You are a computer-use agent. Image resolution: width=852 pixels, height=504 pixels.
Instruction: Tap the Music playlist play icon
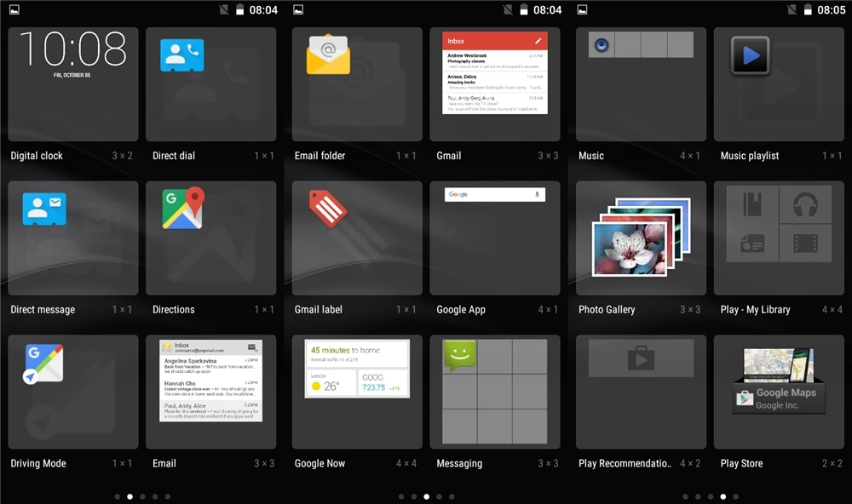[751, 55]
